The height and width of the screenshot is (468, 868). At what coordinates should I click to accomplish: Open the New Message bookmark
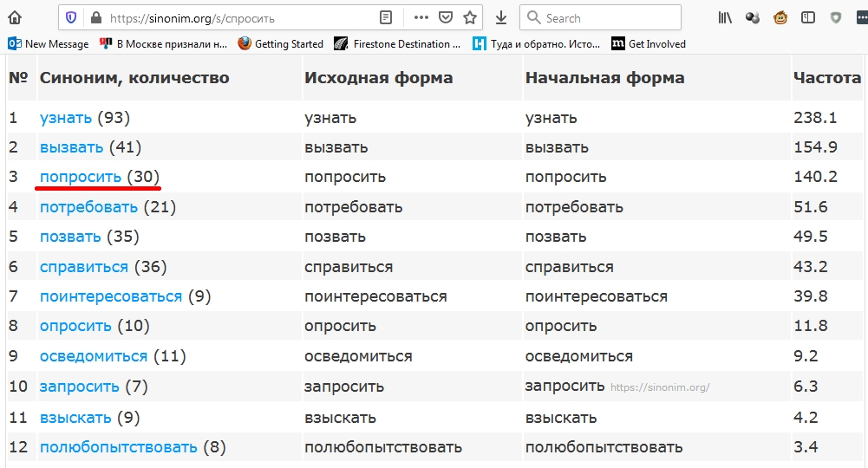pyautogui.click(x=49, y=43)
